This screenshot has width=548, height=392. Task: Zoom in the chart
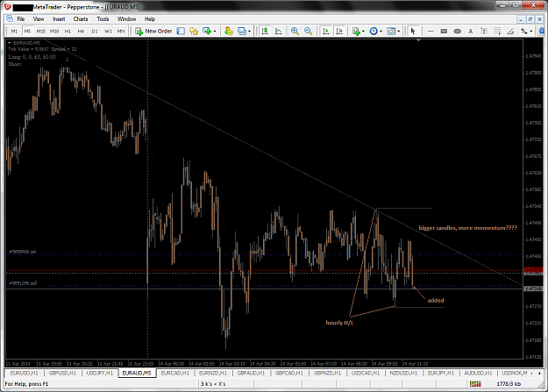coord(295,31)
